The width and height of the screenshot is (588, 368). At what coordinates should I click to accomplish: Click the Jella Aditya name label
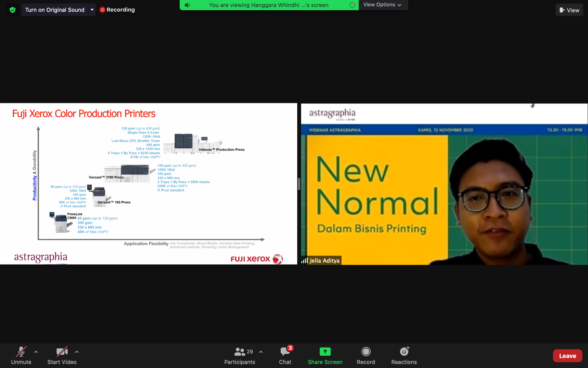(325, 260)
